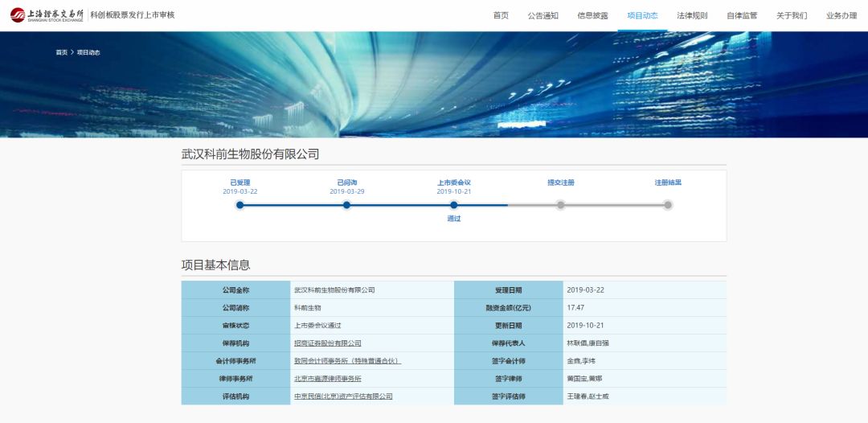Open the 首页 navigation menu item
The width and height of the screenshot is (868, 423).
(x=501, y=15)
